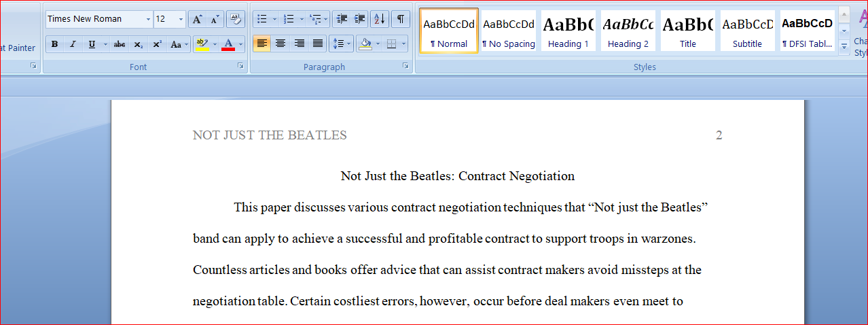Image resolution: width=868 pixels, height=325 pixels.
Task: Open the Font dialog launcher
Action: pyautogui.click(x=240, y=66)
